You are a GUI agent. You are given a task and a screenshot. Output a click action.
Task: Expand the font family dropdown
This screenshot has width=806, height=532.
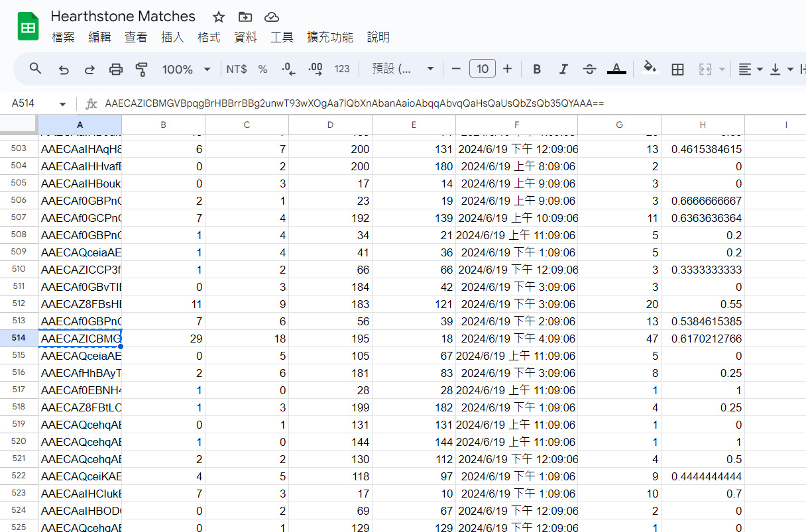pos(403,69)
